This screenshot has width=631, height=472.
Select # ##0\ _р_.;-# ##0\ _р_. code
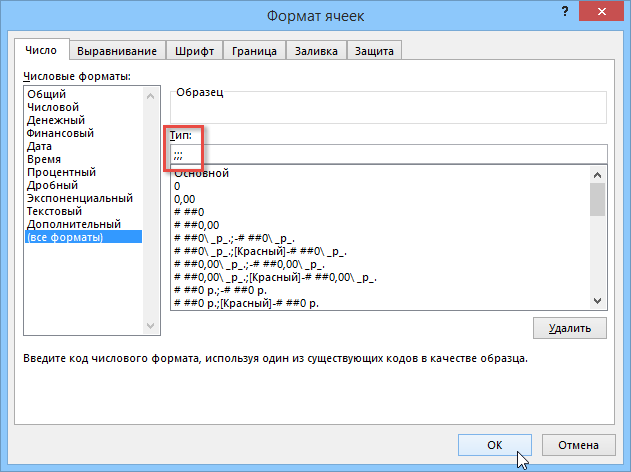tap(380, 238)
